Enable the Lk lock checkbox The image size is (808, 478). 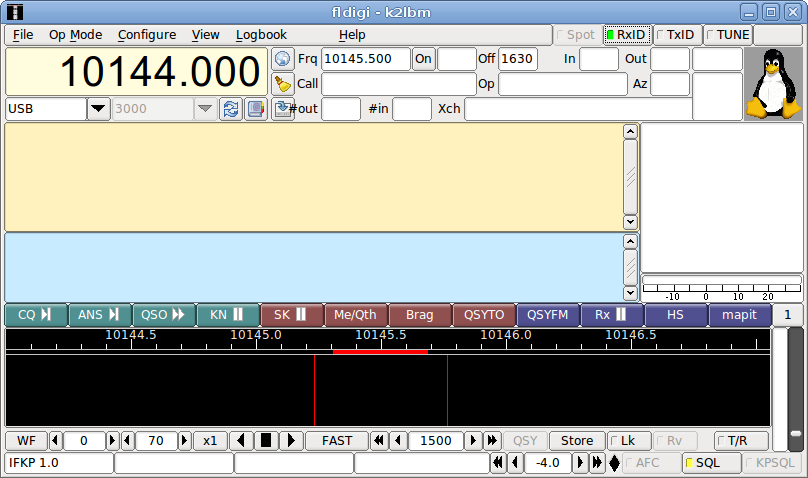[629, 441]
